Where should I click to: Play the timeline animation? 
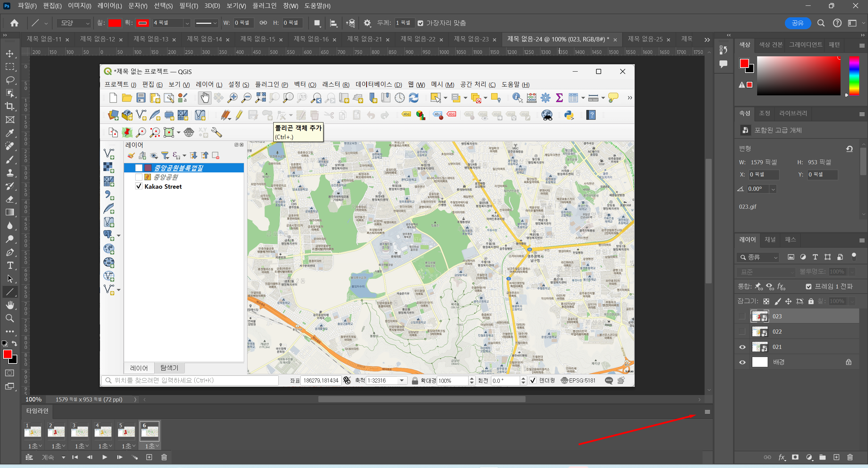(x=104, y=457)
